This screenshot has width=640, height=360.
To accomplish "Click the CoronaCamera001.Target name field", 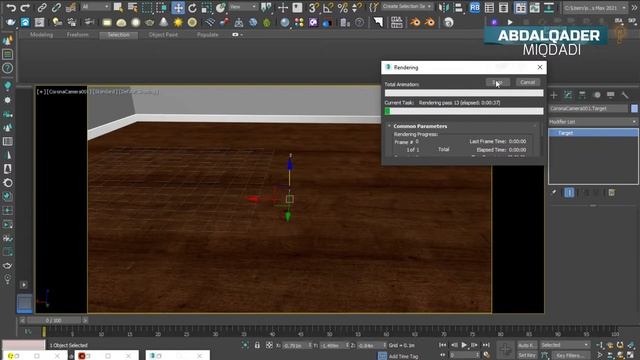I will point(588,109).
